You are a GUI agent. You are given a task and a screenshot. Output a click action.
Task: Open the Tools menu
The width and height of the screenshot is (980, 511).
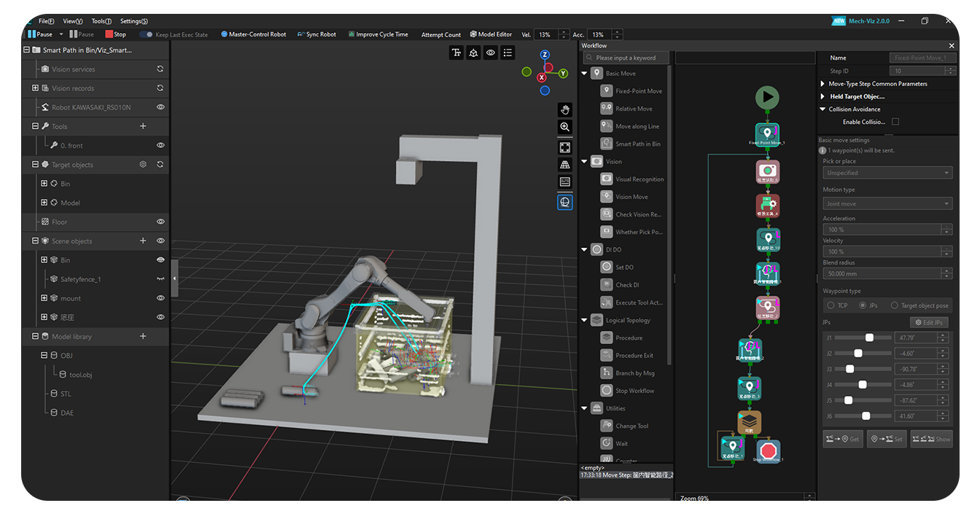point(101,21)
